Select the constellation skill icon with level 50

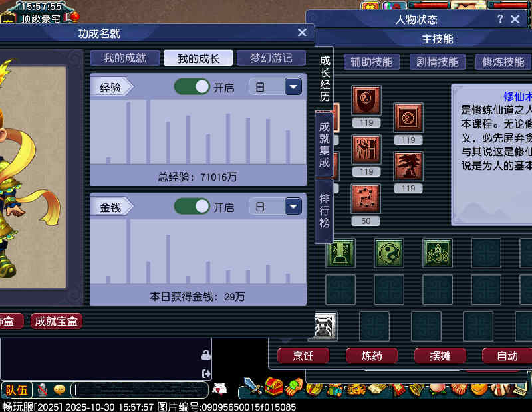366,199
